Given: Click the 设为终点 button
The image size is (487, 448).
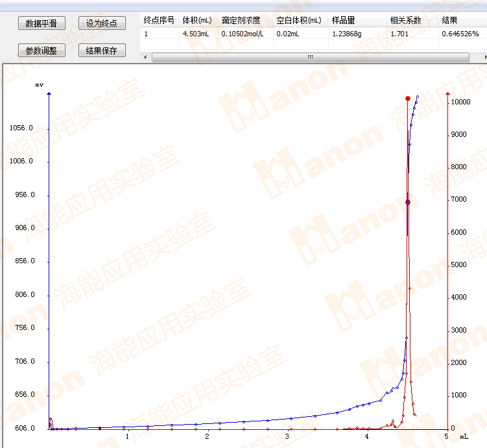Looking at the screenshot, I should pyautogui.click(x=102, y=23).
